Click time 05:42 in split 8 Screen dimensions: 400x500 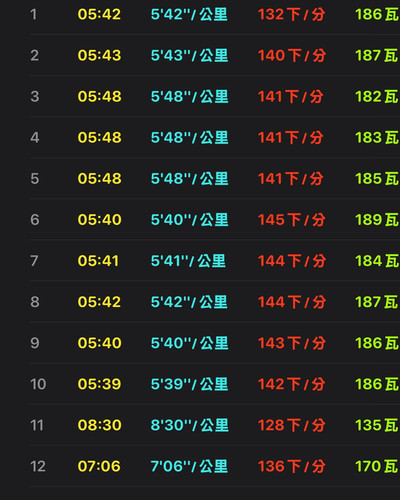[99, 302]
